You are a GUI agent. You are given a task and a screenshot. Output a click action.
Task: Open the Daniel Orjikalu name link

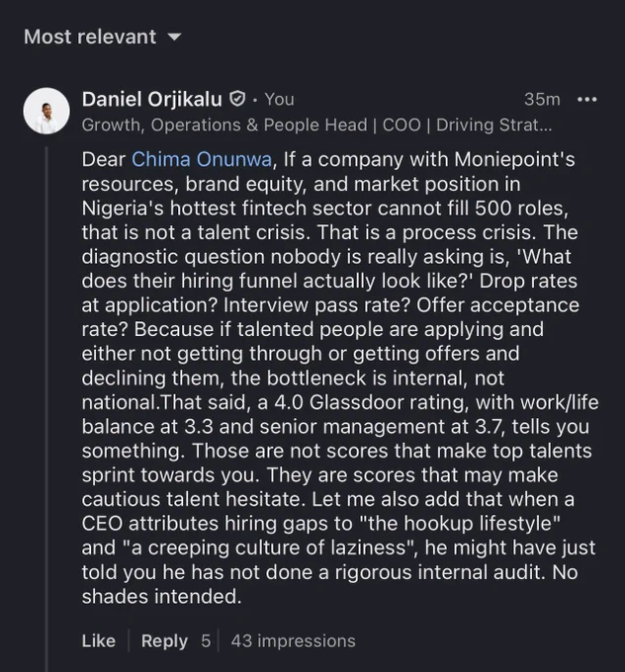coord(152,99)
